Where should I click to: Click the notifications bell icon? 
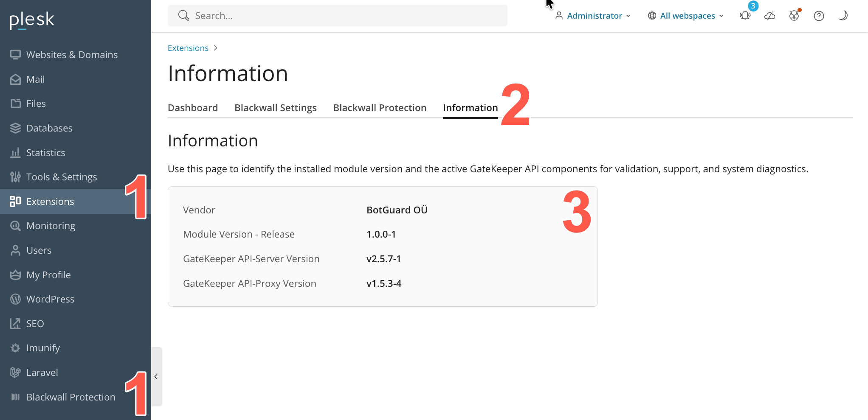click(x=745, y=16)
